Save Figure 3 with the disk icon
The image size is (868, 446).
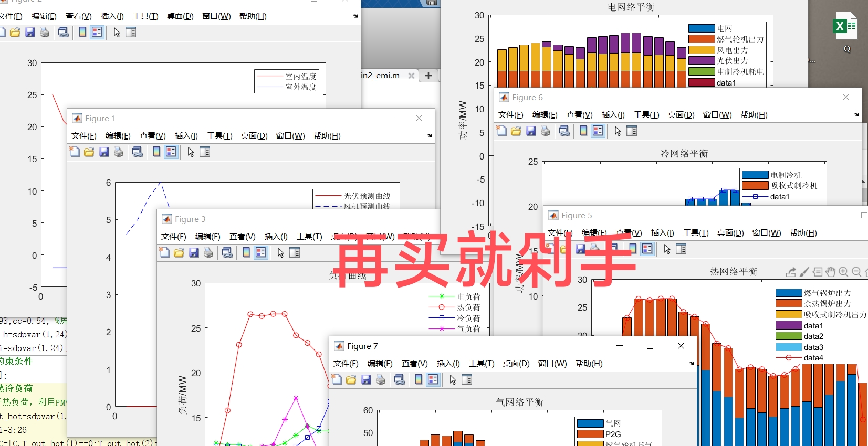pyautogui.click(x=194, y=252)
